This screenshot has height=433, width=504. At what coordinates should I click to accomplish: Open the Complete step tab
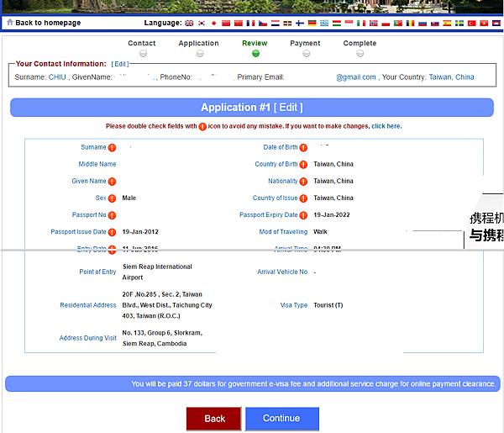[360, 43]
